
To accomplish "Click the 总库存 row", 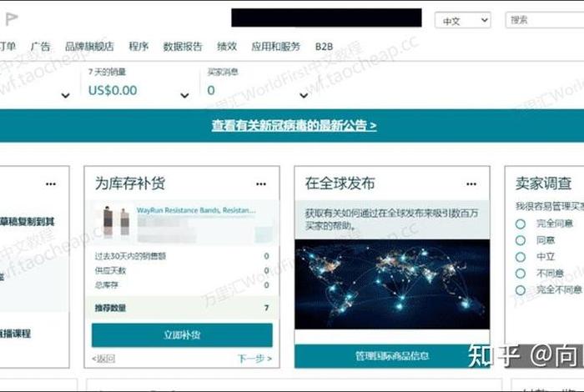I will (182, 285).
